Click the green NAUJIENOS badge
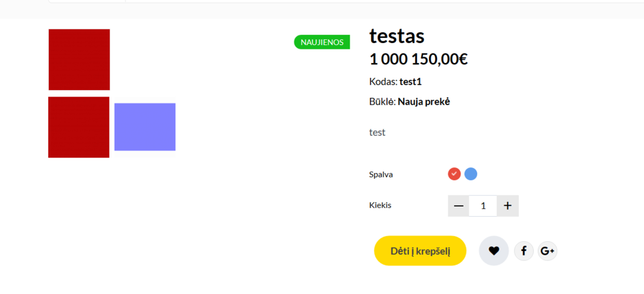644x294 pixels. 322,42
